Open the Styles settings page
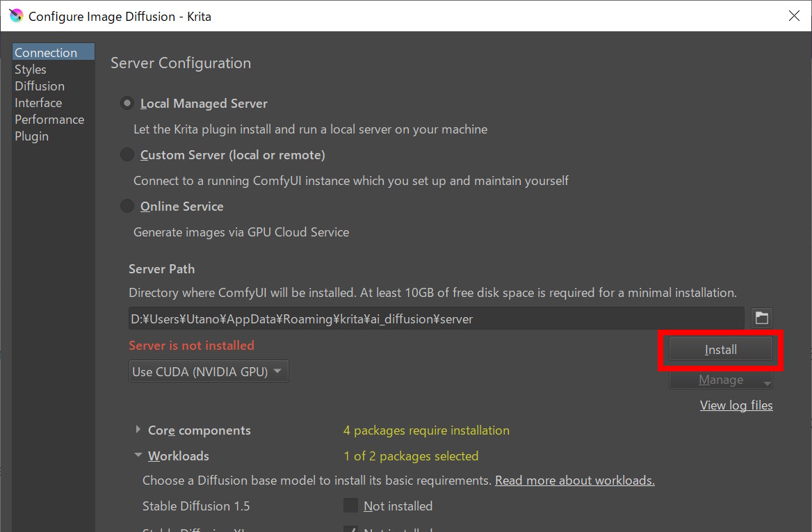Screen dimensions: 812x532 click(54, 70)
